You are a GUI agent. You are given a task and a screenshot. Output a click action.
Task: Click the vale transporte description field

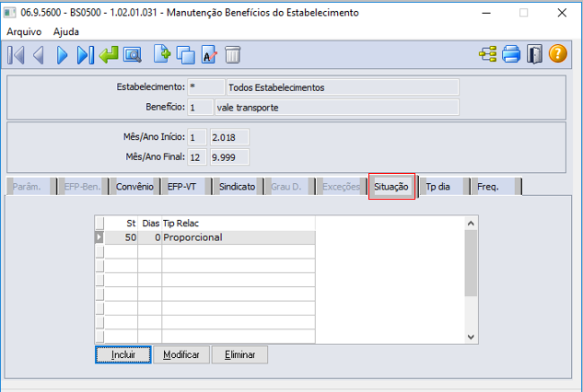point(337,108)
